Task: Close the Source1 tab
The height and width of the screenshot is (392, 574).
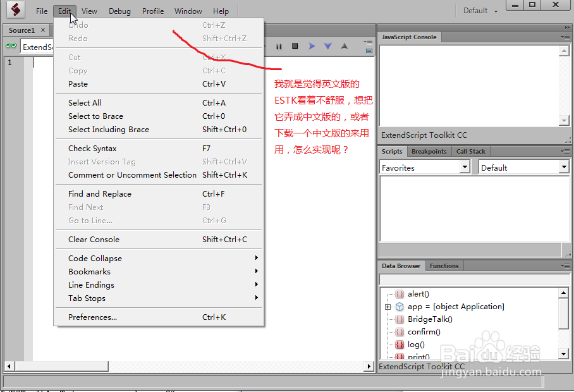Action: coord(43,30)
